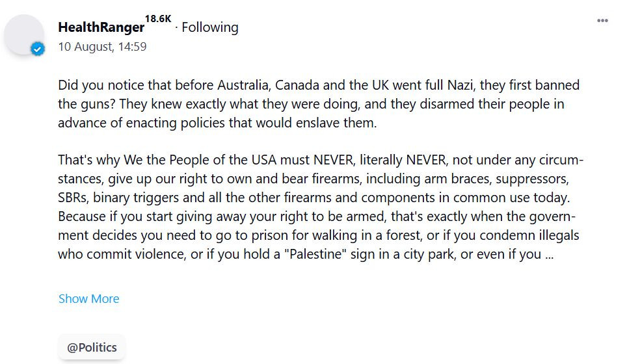
Task: Expand the post with Show More
Action: tap(88, 298)
